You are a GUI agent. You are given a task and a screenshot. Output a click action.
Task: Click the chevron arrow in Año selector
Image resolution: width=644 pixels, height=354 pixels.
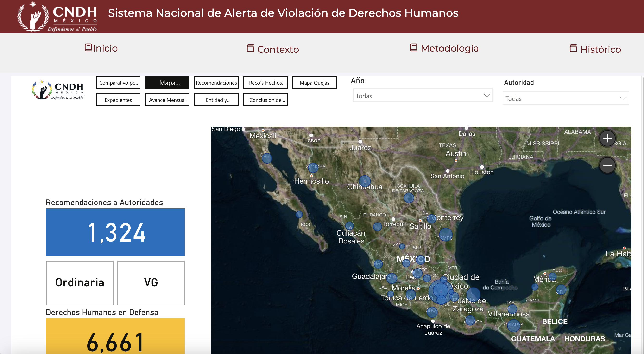[486, 96]
